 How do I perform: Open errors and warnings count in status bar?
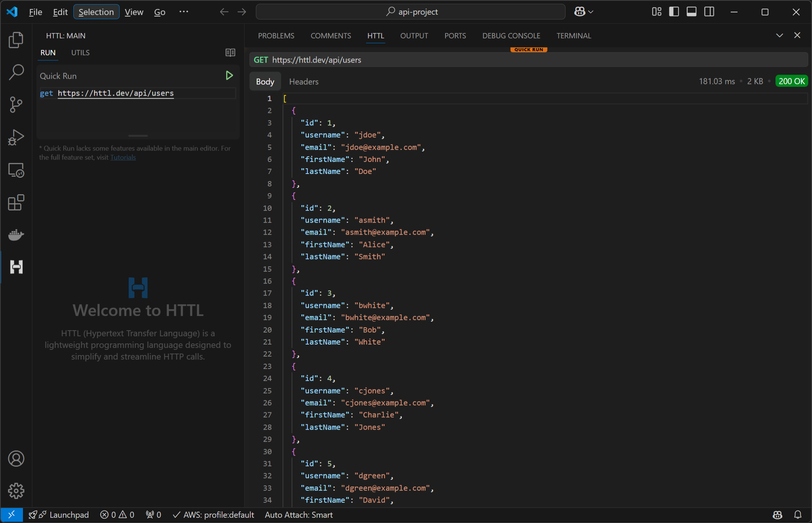pos(117,515)
